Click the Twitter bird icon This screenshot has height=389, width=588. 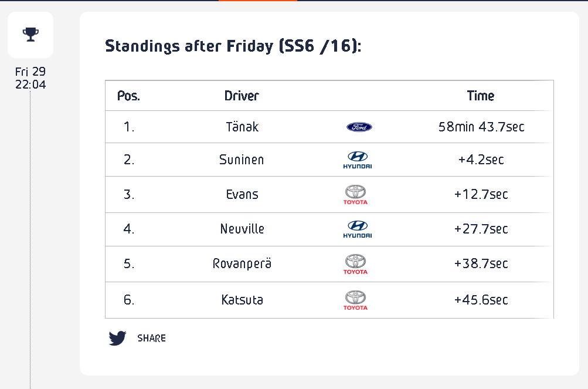tap(118, 338)
